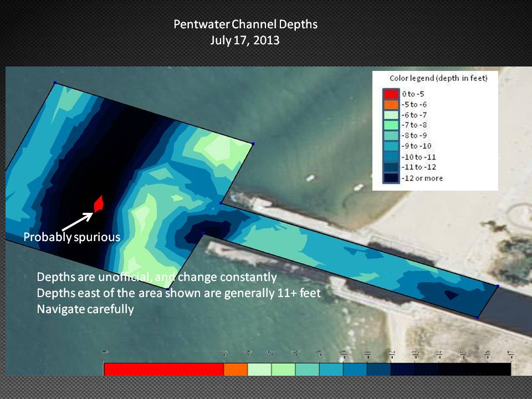Click the Pentwater Channel Depths title
The width and height of the screenshot is (532, 399).
pos(245,25)
